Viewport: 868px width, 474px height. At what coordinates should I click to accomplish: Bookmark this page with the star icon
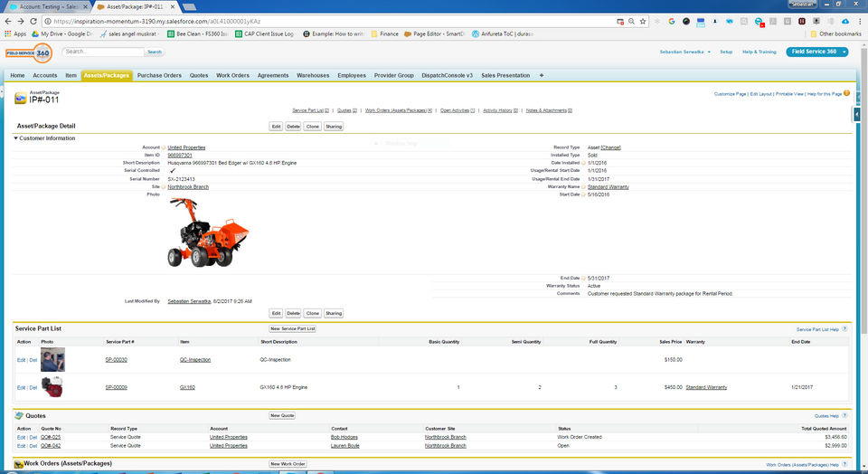[x=643, y=21]
